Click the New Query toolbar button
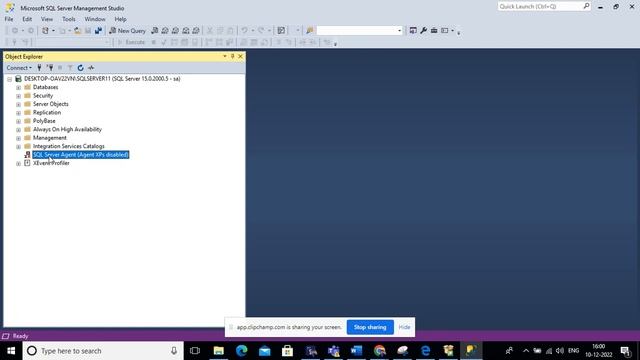 (127, 31)
